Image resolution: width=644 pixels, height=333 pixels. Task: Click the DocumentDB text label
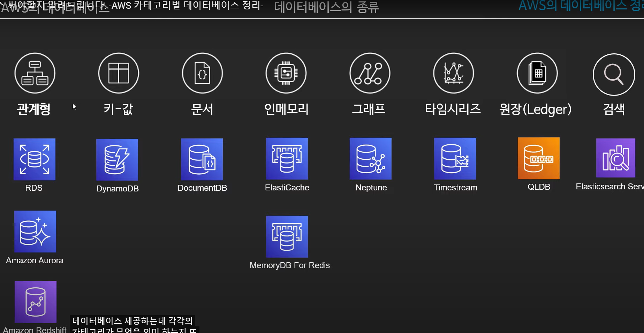click(x=202, y=188)
